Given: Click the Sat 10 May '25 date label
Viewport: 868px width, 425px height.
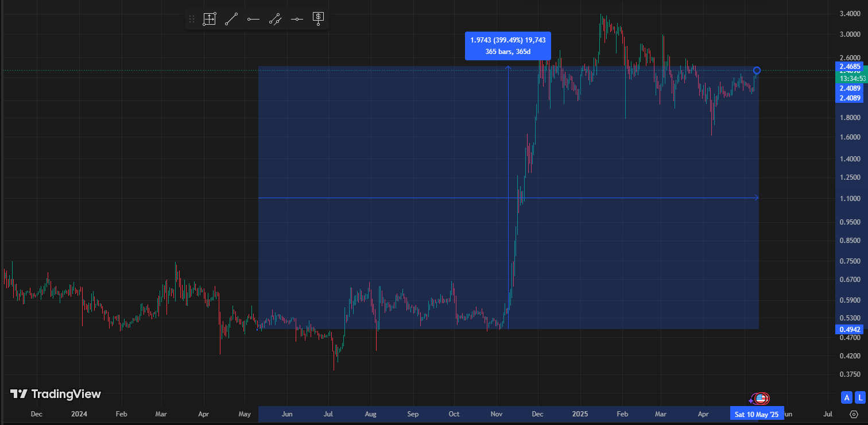Looking at the screenshot, I should [757, 414].
